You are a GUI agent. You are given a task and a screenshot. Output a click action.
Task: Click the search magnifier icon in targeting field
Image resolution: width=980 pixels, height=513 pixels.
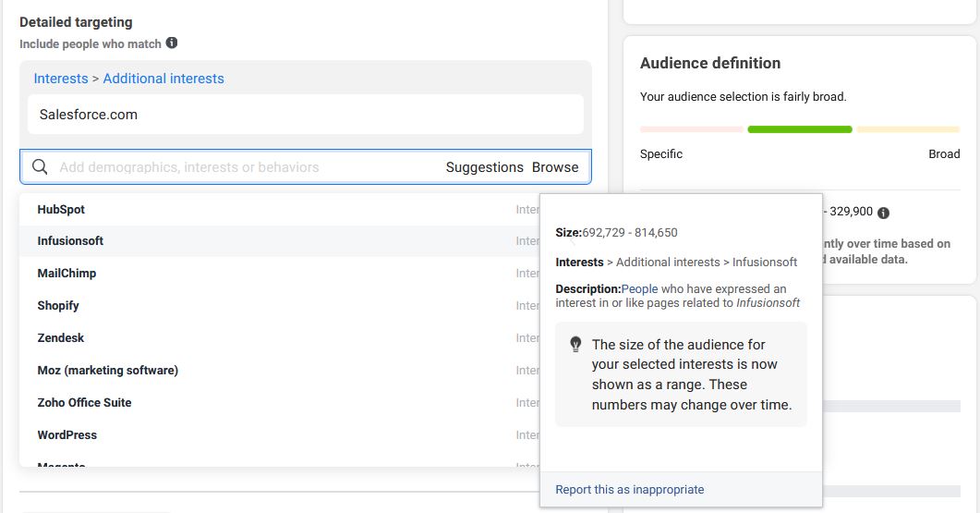click(40, 167)
